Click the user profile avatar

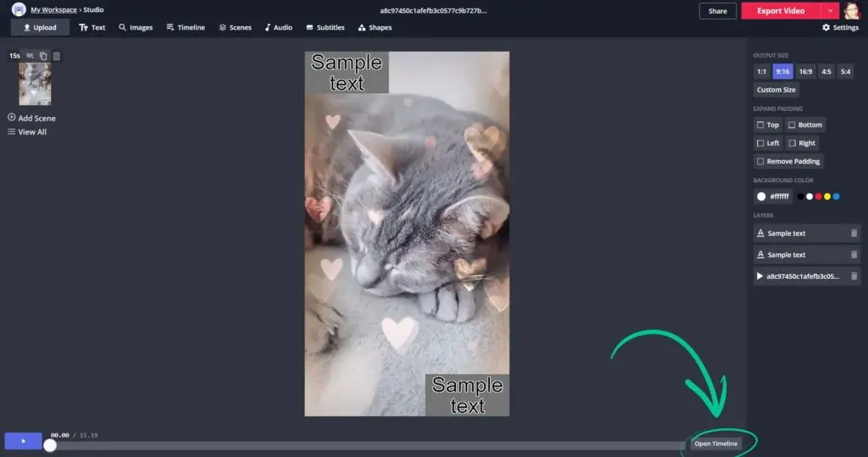tap(851, 11)
